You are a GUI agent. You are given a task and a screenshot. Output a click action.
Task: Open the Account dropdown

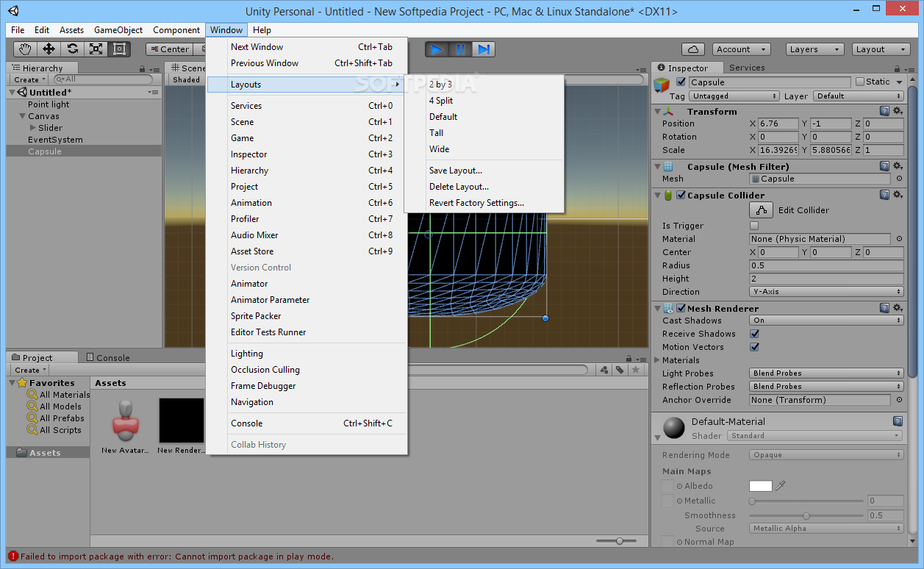(741, 49)
